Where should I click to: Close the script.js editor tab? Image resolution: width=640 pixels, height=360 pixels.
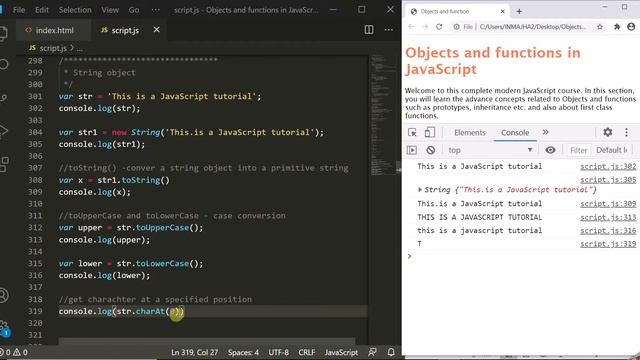click(156, 30)
